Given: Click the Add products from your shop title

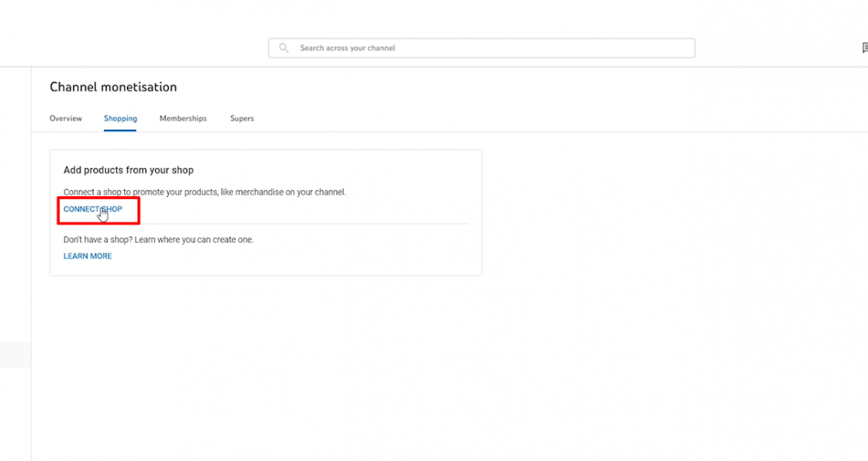Looking at the screenshot, I should (128, 170).
